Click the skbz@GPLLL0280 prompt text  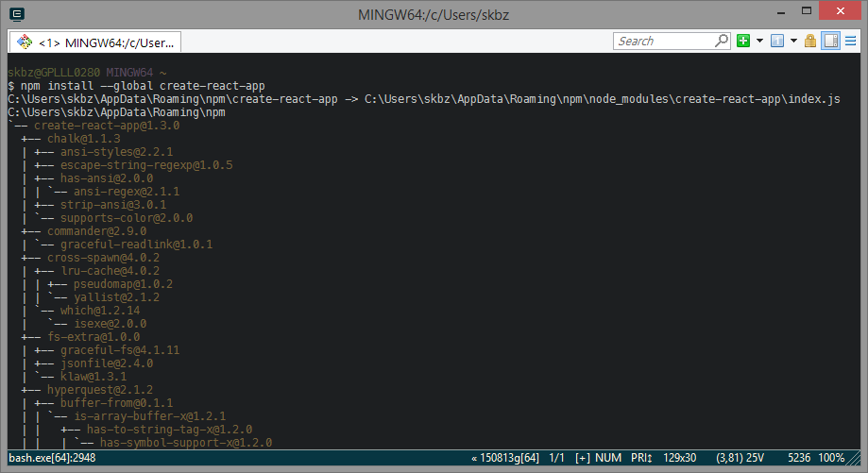pos(54,73)
